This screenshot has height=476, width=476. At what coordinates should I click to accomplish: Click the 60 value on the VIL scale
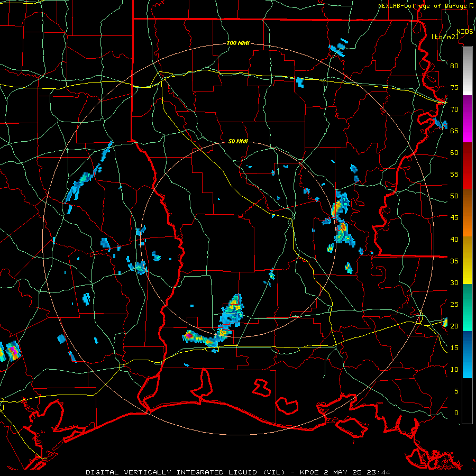coord(454,153)
